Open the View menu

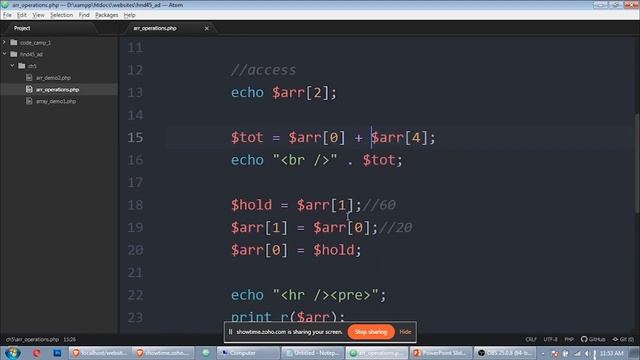(38, 15)
